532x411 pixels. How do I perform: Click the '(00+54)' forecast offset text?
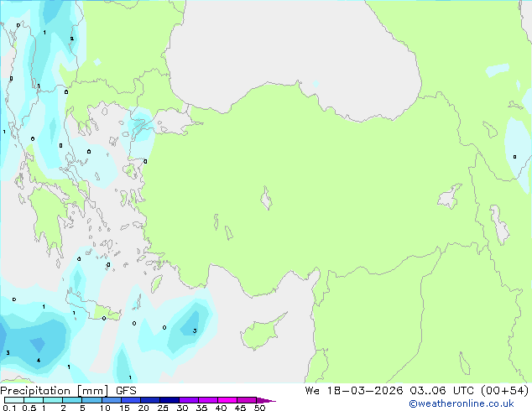[505, 390]
